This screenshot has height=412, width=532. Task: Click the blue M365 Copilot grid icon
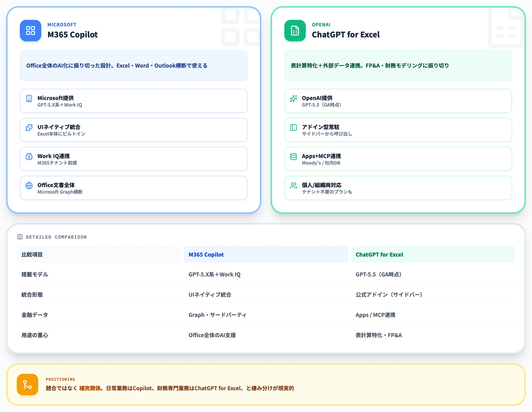[30, 30]
